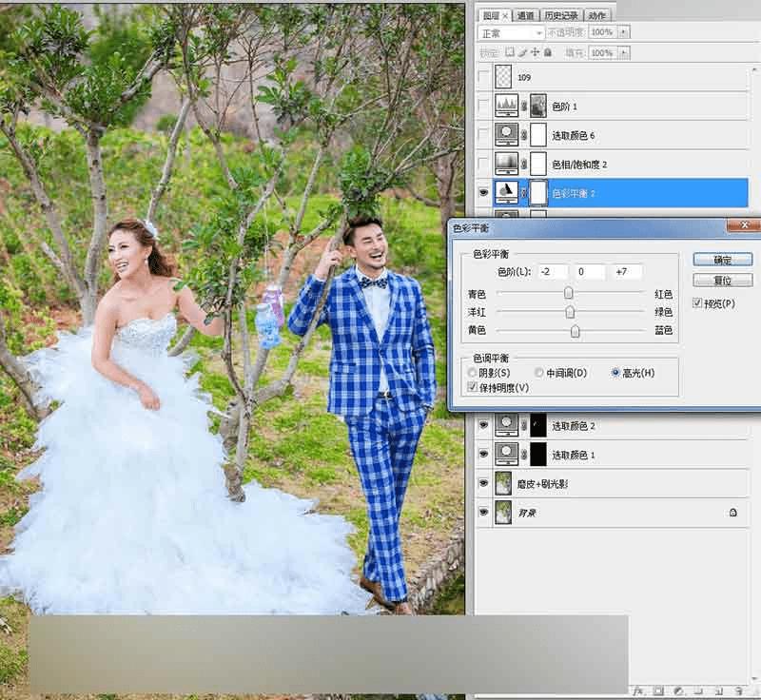Switch to the 通道 channels tab
This screenshot has width=761, height=700.
525,15
